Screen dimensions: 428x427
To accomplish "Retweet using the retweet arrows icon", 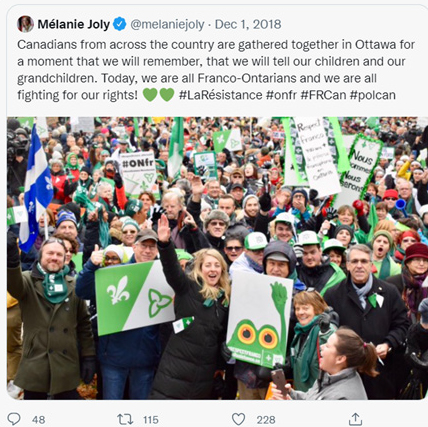I will coord(125,419).
